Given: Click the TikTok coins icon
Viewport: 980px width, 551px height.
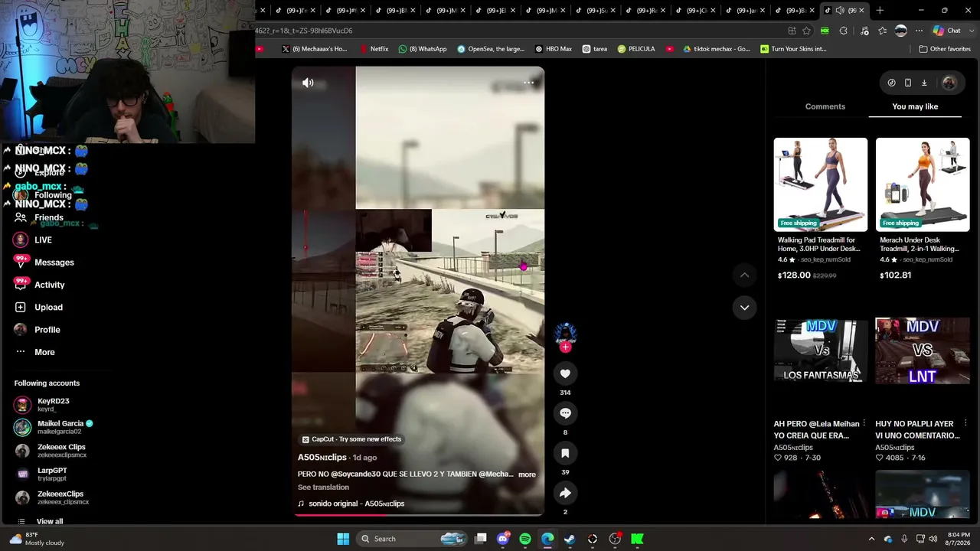Looking at the screenshot, I should 891,83.
